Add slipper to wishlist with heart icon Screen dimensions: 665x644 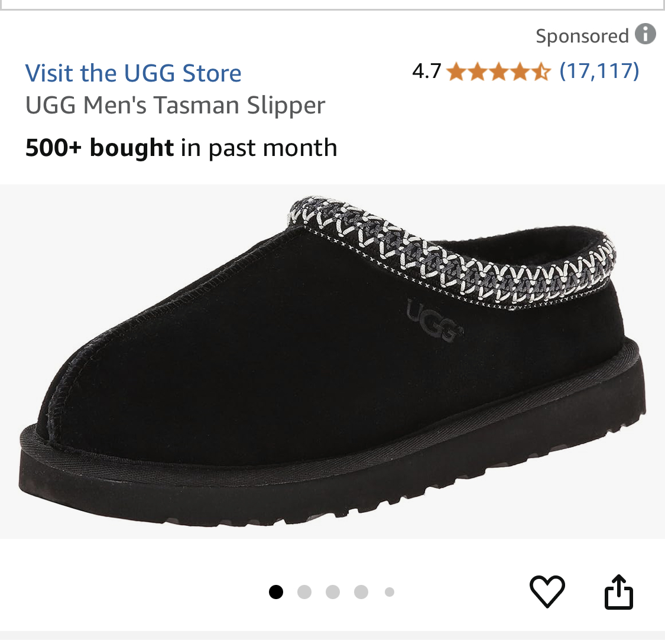(547, 591)
